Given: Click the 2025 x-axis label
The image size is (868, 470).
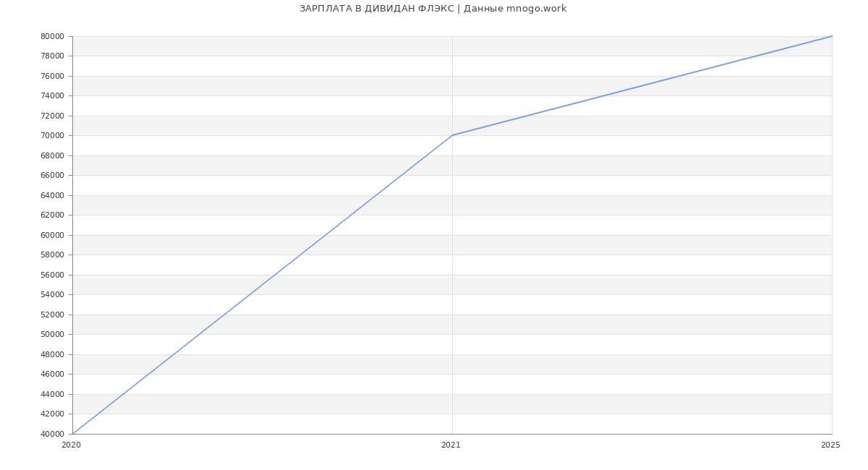Looking at the screenshot, I should pos(830,445).
